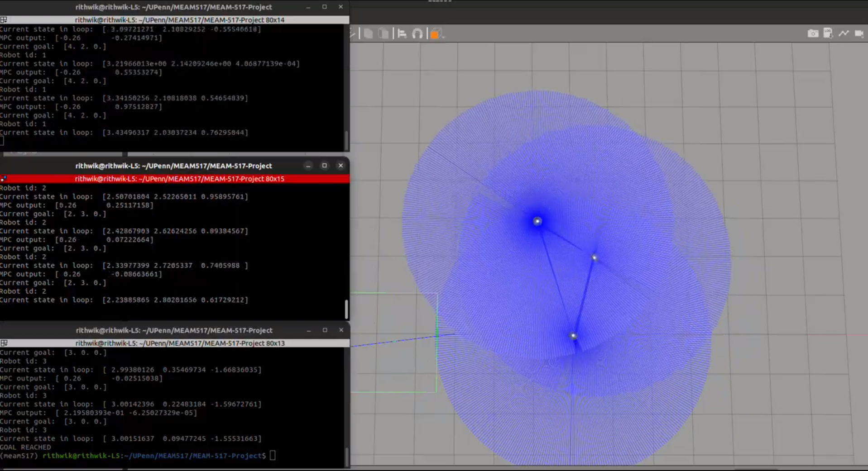Screen dimensions: 868x471
Task: Click scrollbar of Robot id 2 terminal
Action: [x=346, y=309]
